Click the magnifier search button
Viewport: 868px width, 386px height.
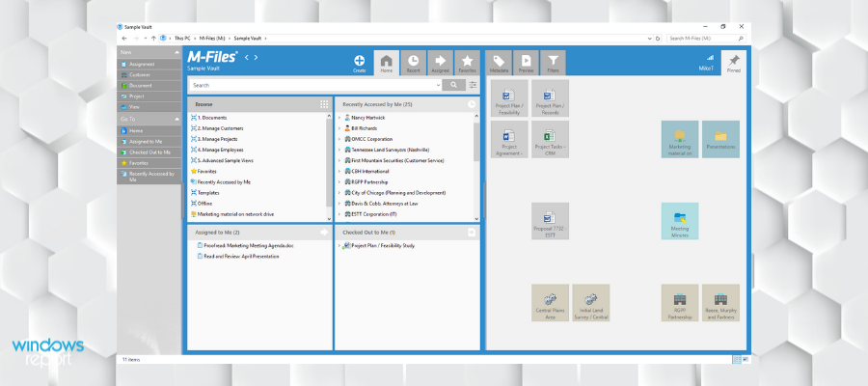tap(454, 85)
